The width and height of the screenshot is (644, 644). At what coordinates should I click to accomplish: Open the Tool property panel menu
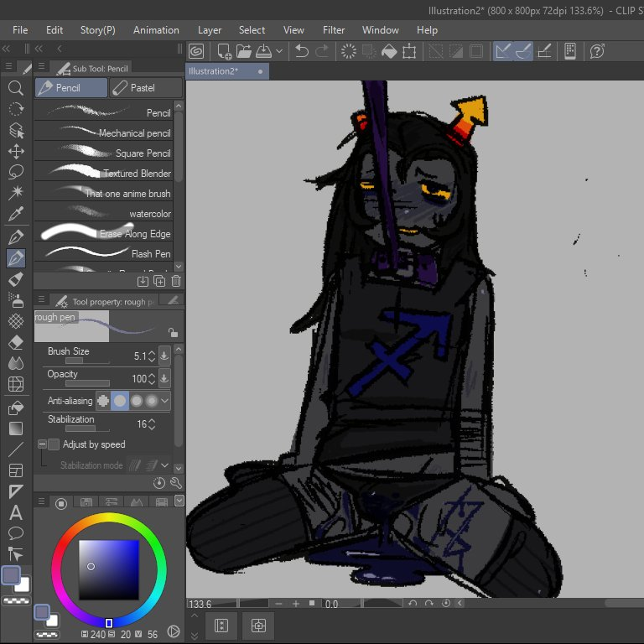coord(41,299)
